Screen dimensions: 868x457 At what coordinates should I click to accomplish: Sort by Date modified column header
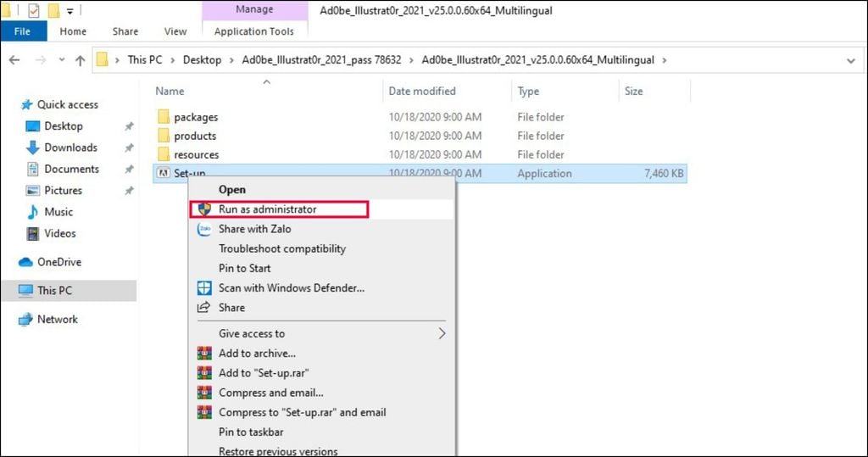click(x=422, y=91)
